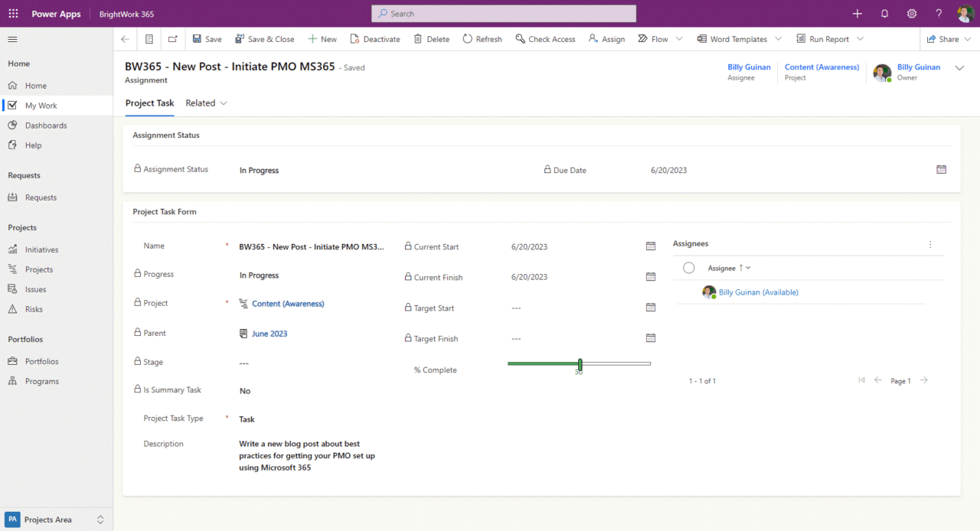This screenshot has width=980, height=531.
Task: Expand the Related tab dropdown
Action: tap(223, 103)
